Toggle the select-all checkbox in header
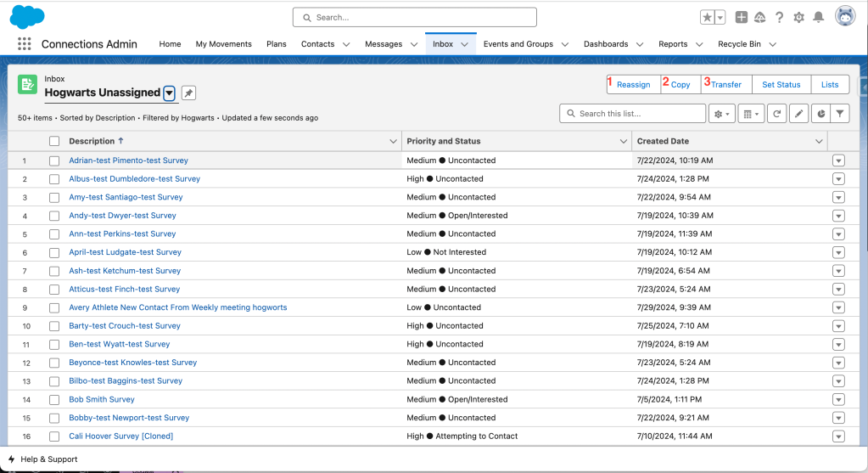This screenshot has height=473, width=868. pos(54,141)
